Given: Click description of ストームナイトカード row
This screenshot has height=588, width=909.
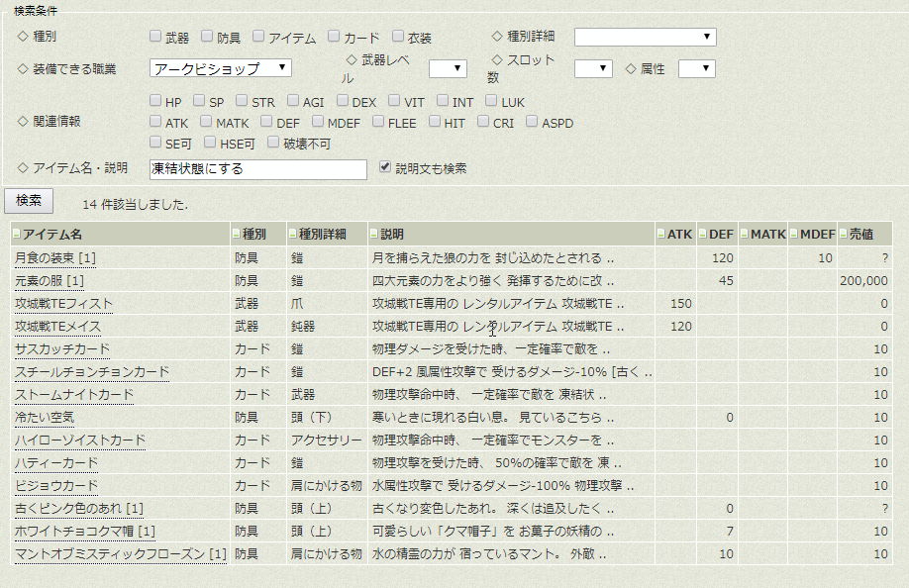Looking at the screenshot, I should click(489, 395).
